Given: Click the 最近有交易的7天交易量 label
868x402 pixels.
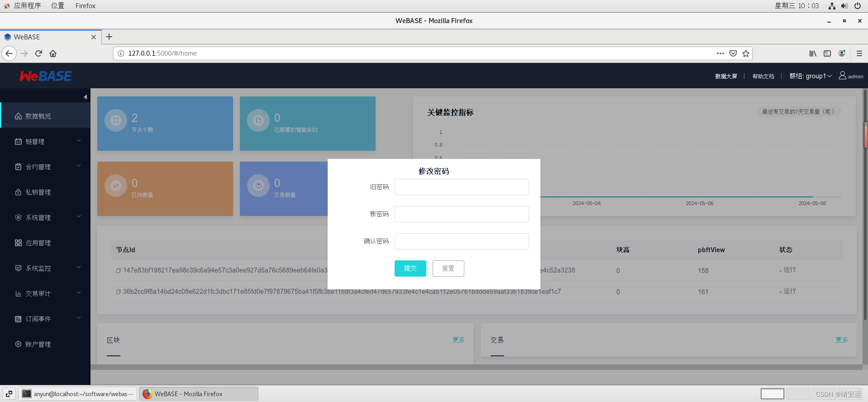Looking at the screenshot, I should [x=799, y=111].
